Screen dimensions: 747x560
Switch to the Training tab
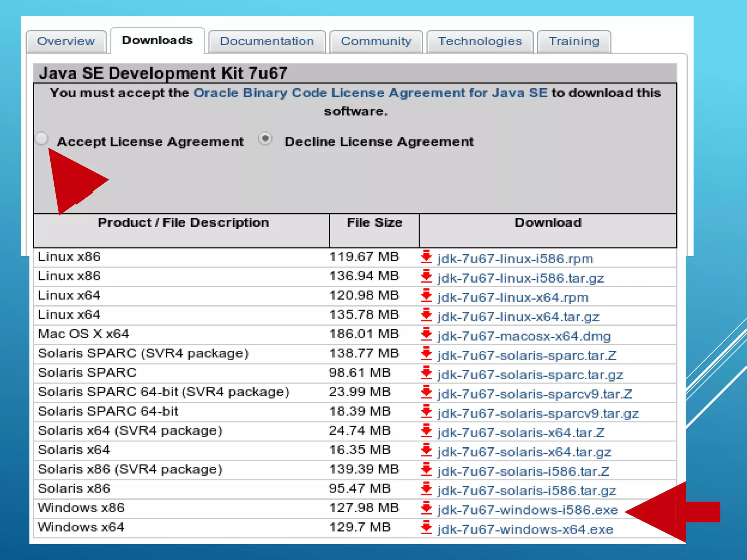coord(574,41)
